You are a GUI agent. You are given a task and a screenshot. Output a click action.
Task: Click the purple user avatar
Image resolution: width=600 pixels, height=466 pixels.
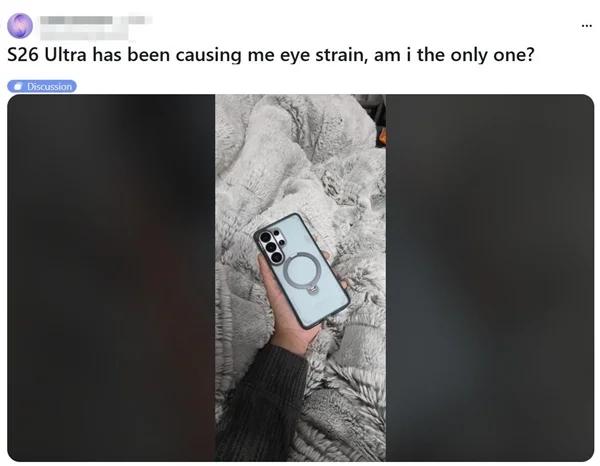pyautogui.click(x=20, y=25)
